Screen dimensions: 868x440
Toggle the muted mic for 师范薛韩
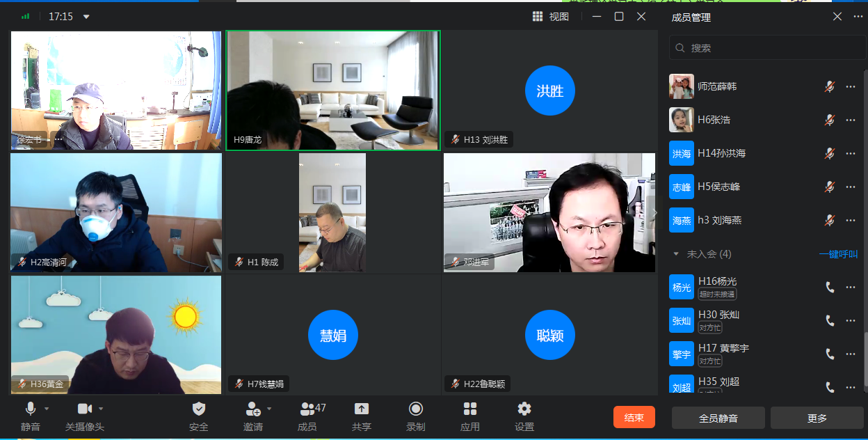coord(829,86)
